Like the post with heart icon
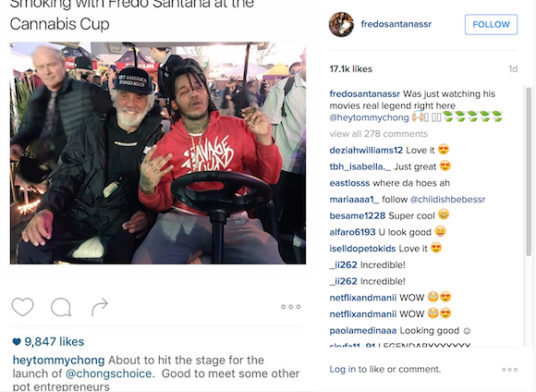This screenshot has width=536, height=392. [22, 307]
